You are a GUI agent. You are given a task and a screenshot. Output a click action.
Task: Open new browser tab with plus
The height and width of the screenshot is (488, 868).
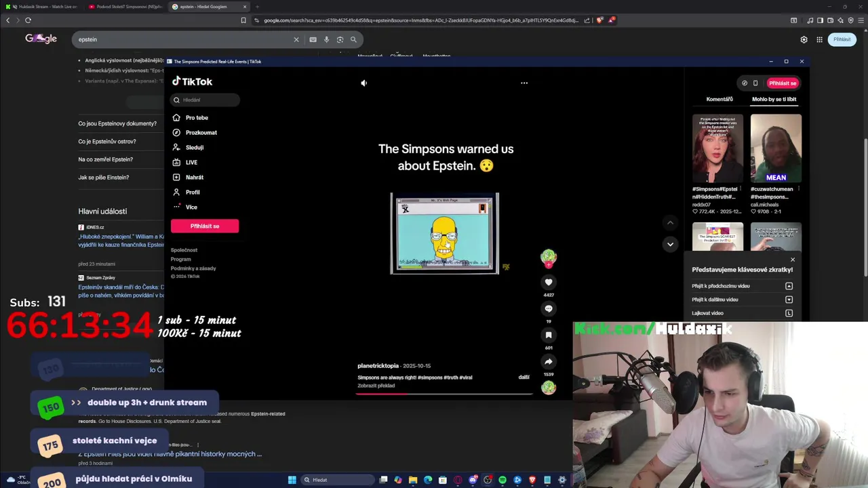tap(257, 7)
